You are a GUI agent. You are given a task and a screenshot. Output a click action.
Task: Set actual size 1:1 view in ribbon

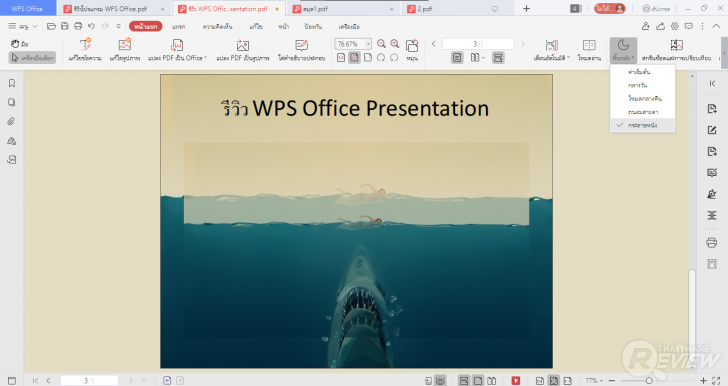pos(341,58)
